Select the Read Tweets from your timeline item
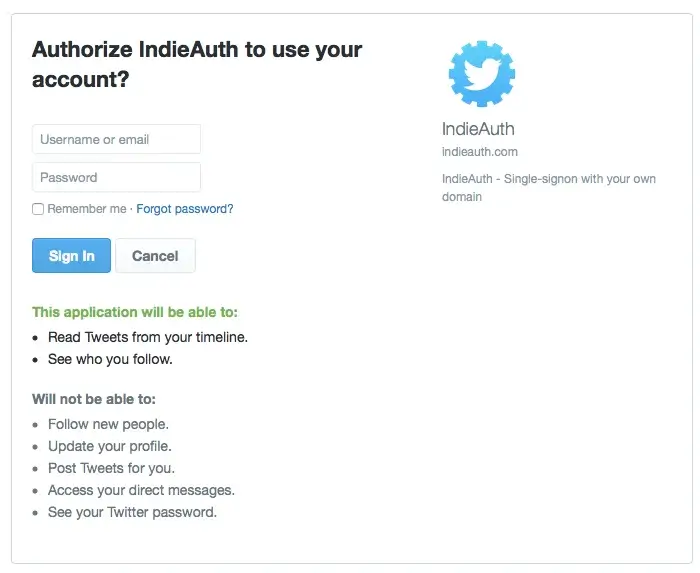 pyautogui.click(x=148, y=337)
